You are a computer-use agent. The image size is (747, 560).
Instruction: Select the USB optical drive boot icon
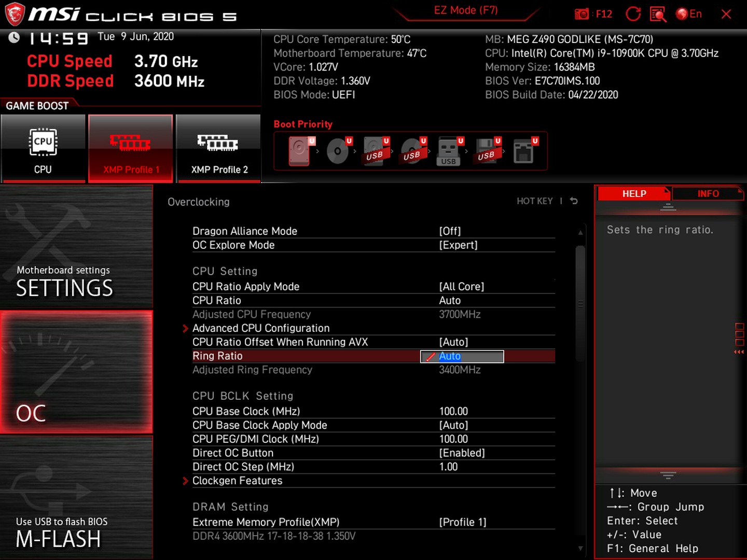click(x=413, y=151)
